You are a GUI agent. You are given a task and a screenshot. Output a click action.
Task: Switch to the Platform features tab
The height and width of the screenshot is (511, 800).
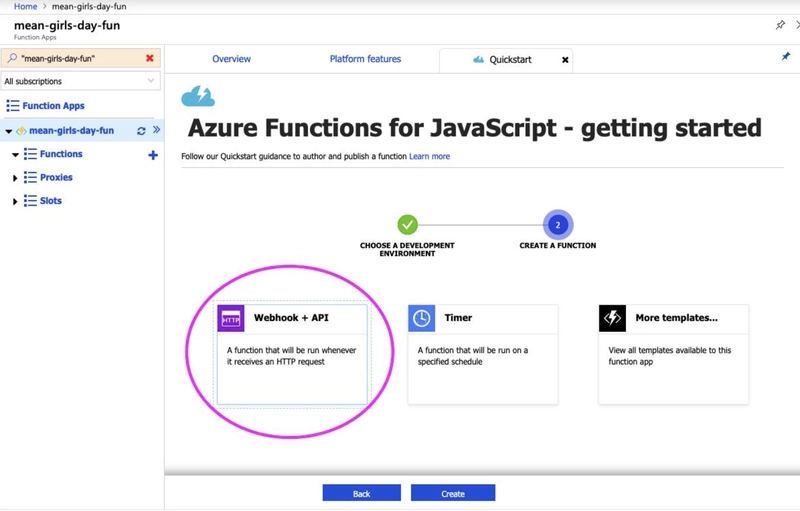click(365, 59)
